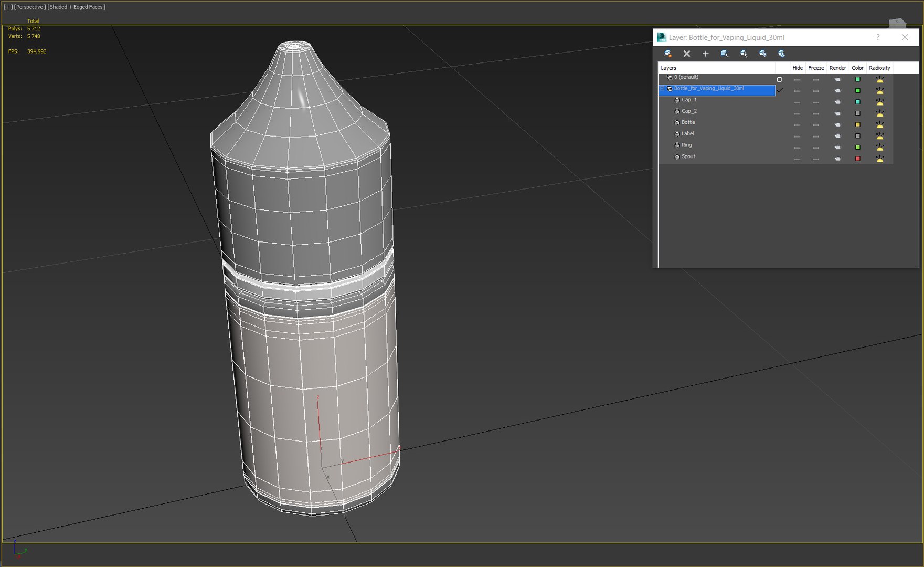Toggle Radiosity for Cap_1
The image size is (924, 567).
point(880,102)
